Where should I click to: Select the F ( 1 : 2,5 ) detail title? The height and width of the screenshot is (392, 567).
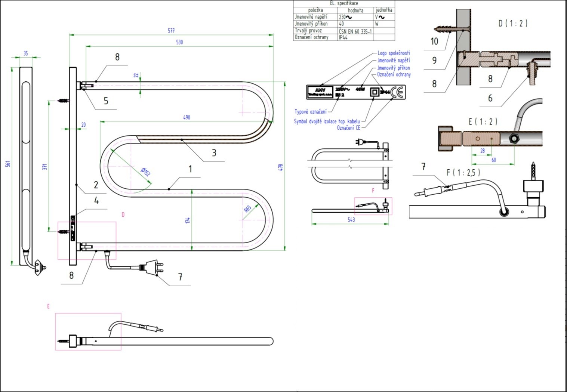(463, 172)
